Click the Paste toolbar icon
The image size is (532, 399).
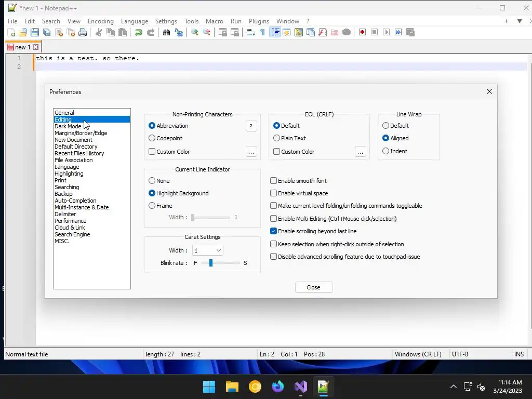(123, 32)
